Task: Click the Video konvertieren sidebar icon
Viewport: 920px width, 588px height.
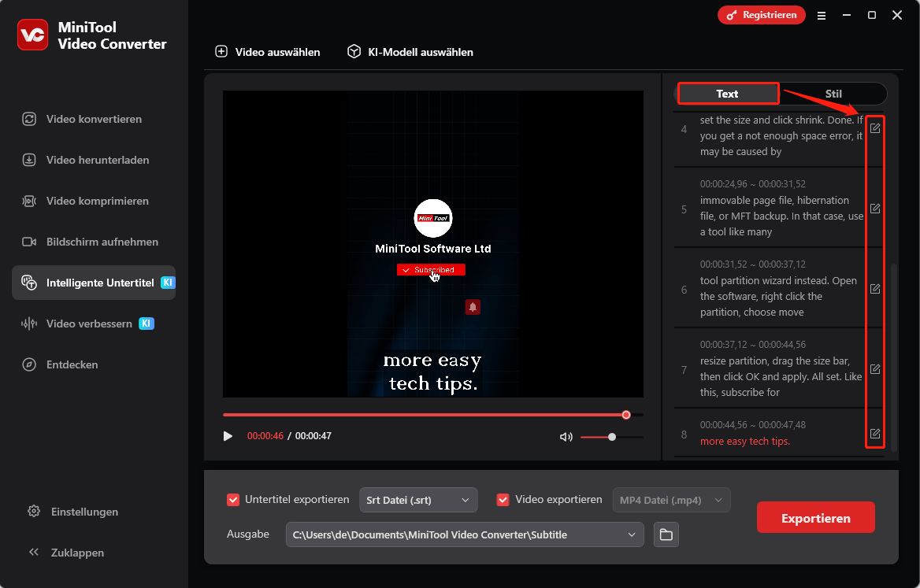Action: [28, 119]
